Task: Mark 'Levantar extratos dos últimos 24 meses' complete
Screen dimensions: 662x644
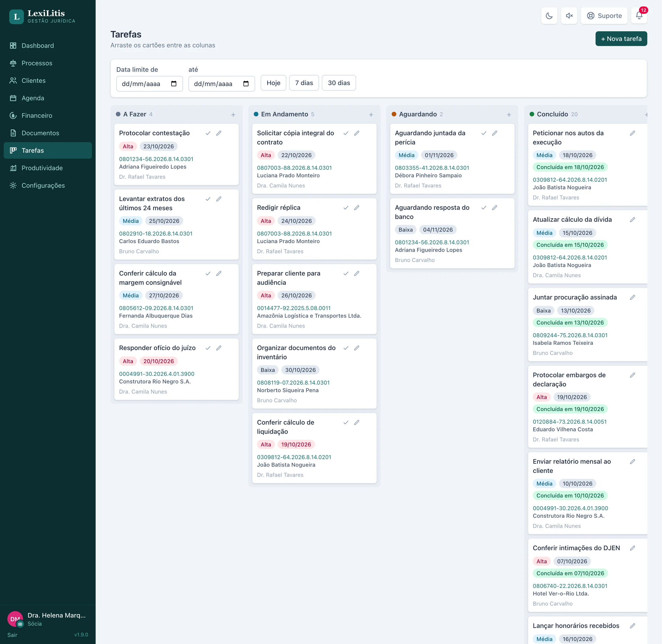Action: (208, 199)
